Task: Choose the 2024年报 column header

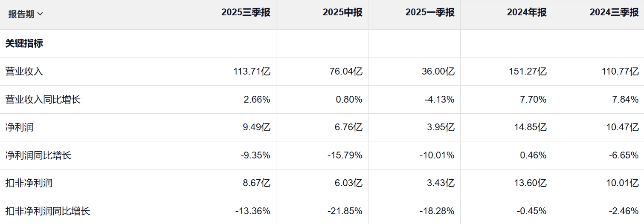Action: pos(527,13)
